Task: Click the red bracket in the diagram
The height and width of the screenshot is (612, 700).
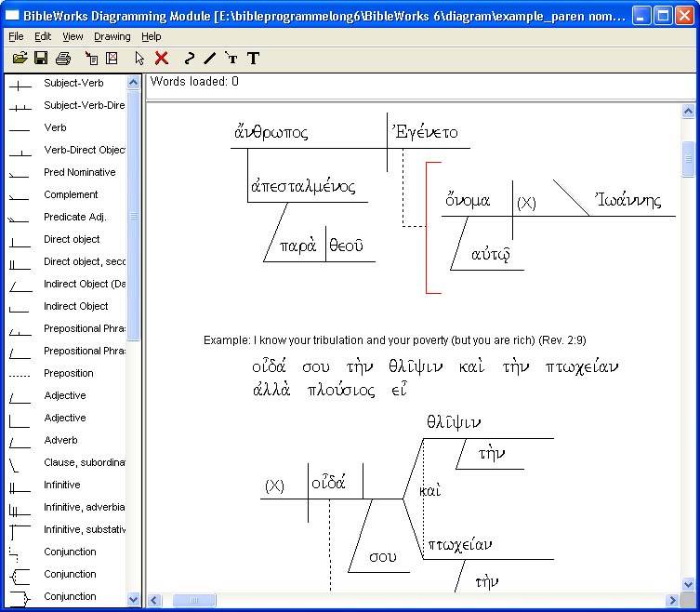Action: click(428, 228)
